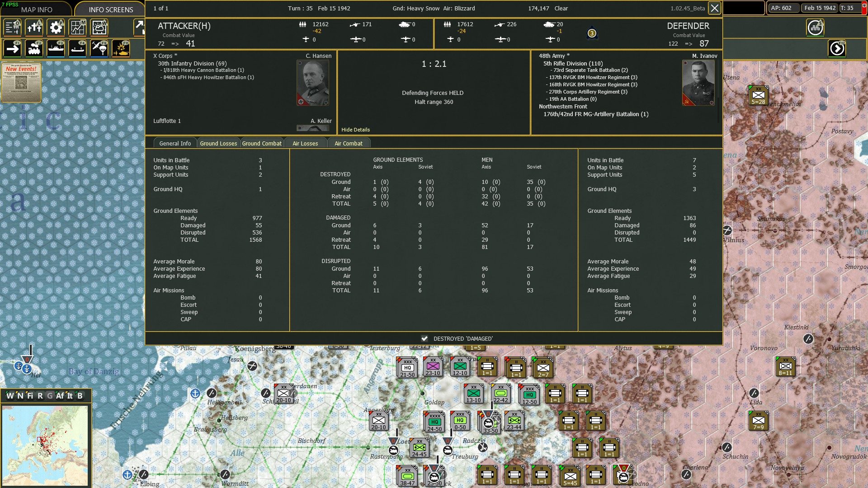Viewport: 868px width, 488px height.
Task: Click the Northwestern Front entry
Action: coord(563,107)
